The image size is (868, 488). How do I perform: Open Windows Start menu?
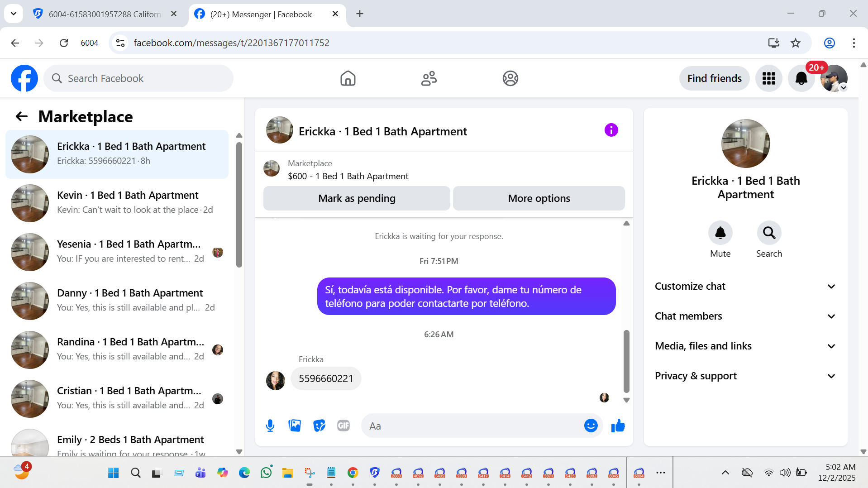(x=113, y=473)
